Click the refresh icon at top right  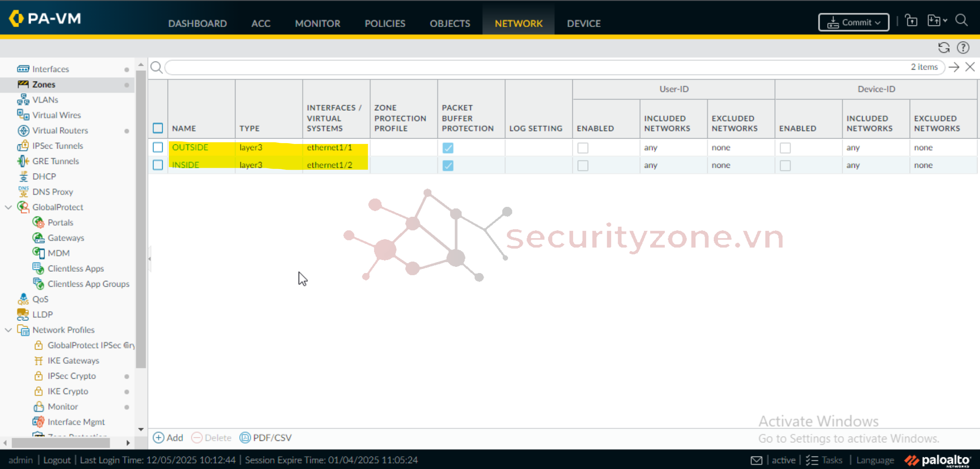pyautogui.click(x=943, y=48)
